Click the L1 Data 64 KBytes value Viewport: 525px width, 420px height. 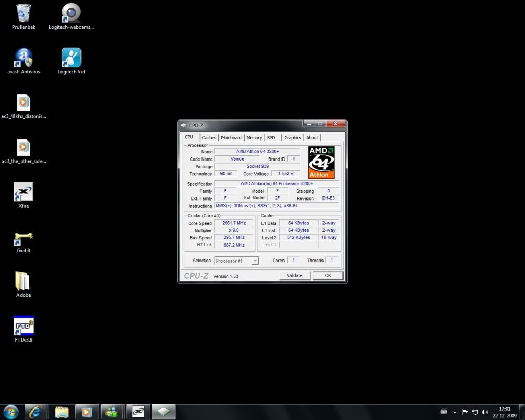point(298,223)
